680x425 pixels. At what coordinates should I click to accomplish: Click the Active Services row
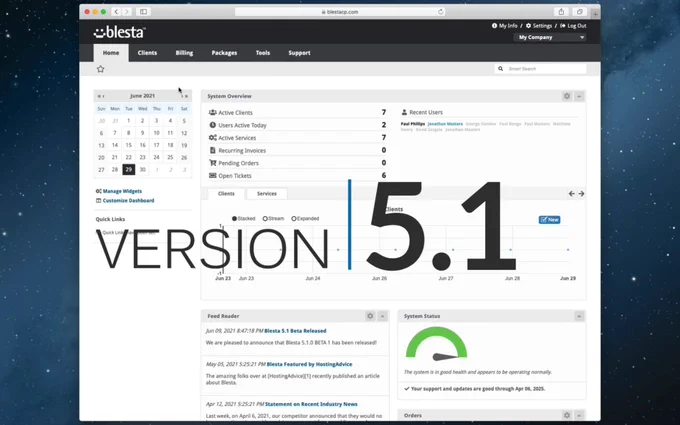click(x=298, y=138)
